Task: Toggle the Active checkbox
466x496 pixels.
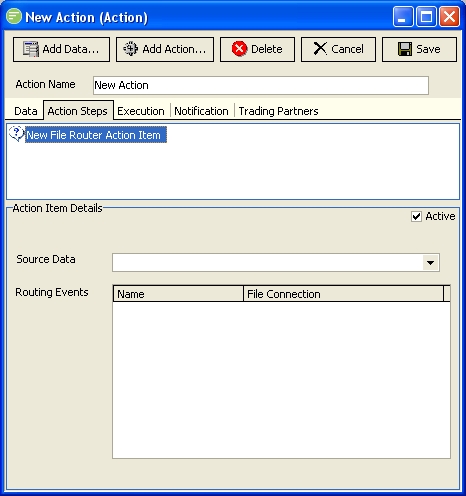Action: 416,216
